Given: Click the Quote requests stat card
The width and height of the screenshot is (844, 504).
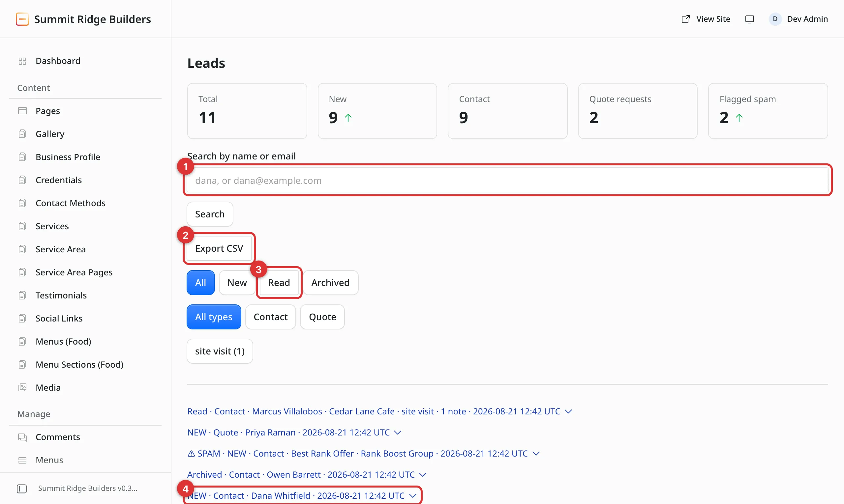Looking at the screenshot, I should [x=638, y=111].
